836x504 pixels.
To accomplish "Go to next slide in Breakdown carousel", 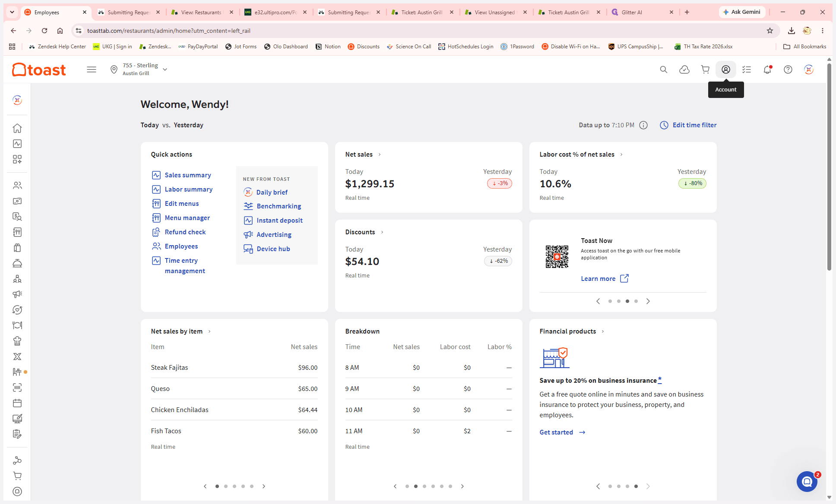I will (x=462, y=486).
